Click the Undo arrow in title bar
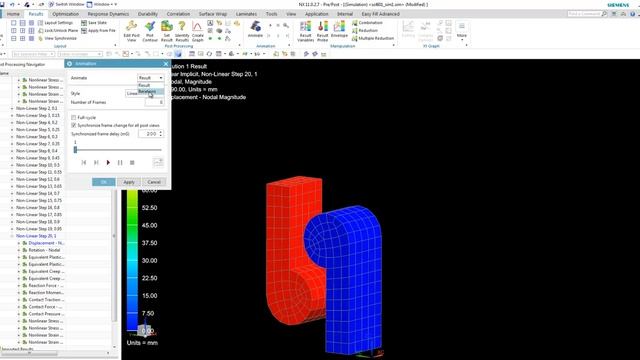 coord(13,4)
